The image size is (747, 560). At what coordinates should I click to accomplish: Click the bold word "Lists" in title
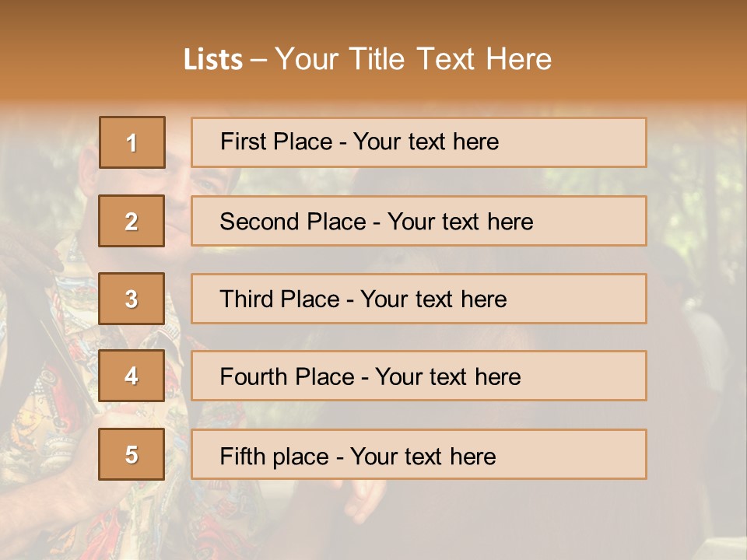click(213, 60)
